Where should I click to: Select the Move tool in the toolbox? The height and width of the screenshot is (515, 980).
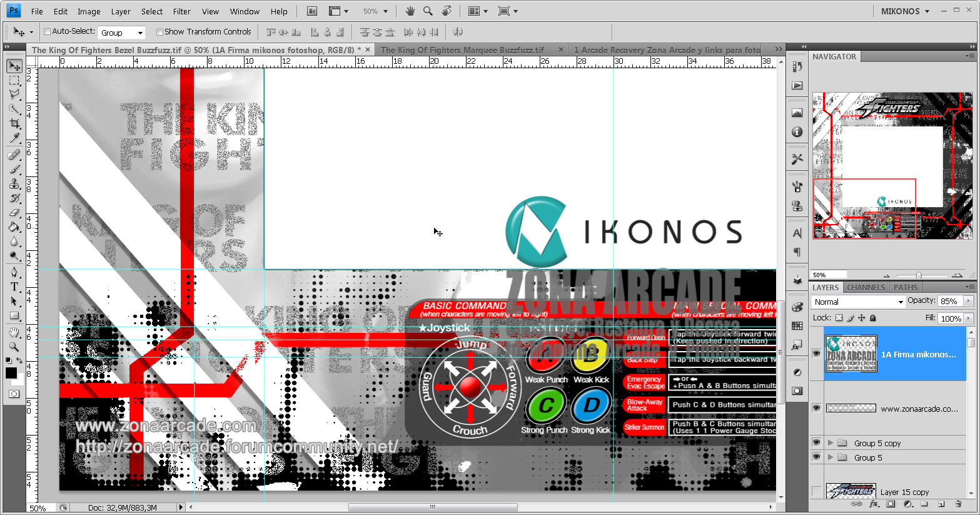14,66
